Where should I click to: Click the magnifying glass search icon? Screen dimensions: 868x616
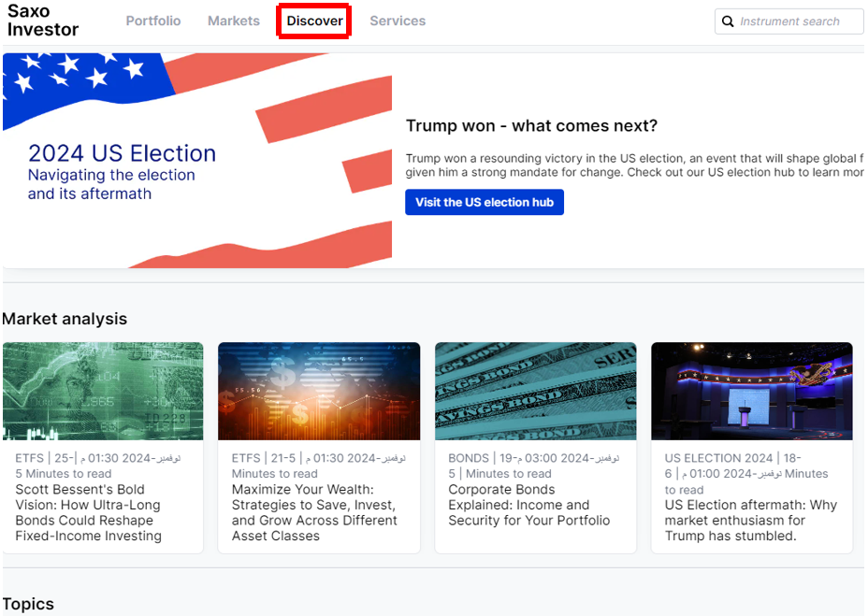point(728,21)
